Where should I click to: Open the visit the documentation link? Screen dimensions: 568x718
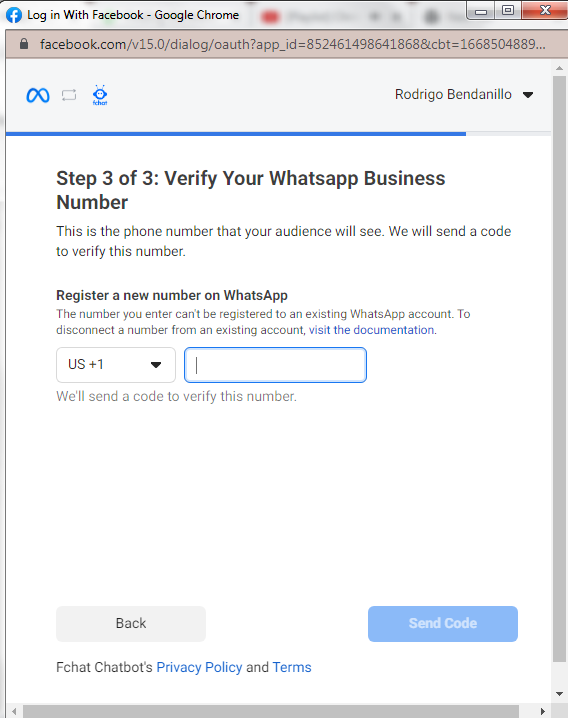[371, 330]
